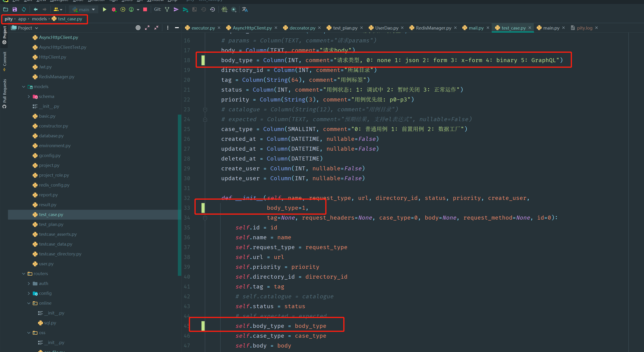Collapse all in Project panel

(x=156, y=28)
